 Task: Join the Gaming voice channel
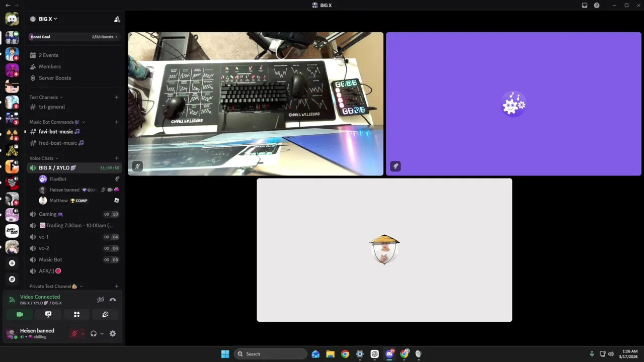coord(74,214)
